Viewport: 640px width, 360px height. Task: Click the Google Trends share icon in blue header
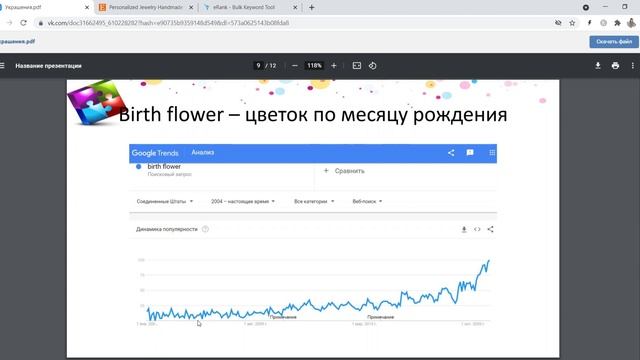pos(451,153)
